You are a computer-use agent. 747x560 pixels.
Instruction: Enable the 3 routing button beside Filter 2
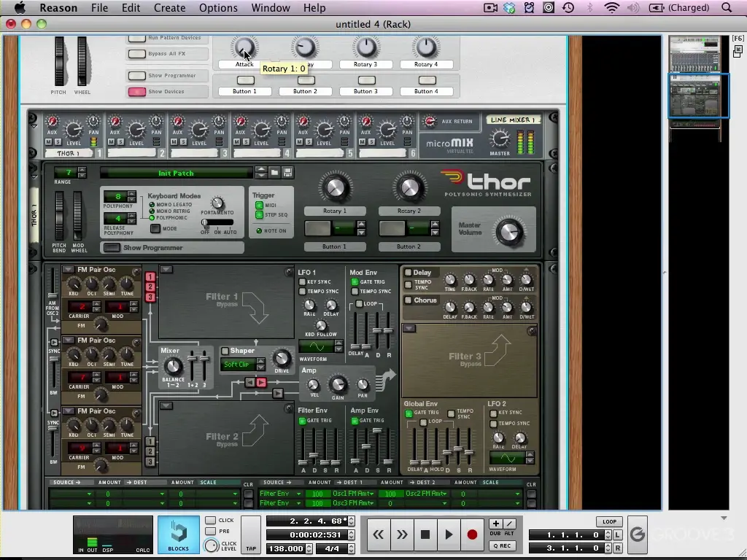point(150,462)
